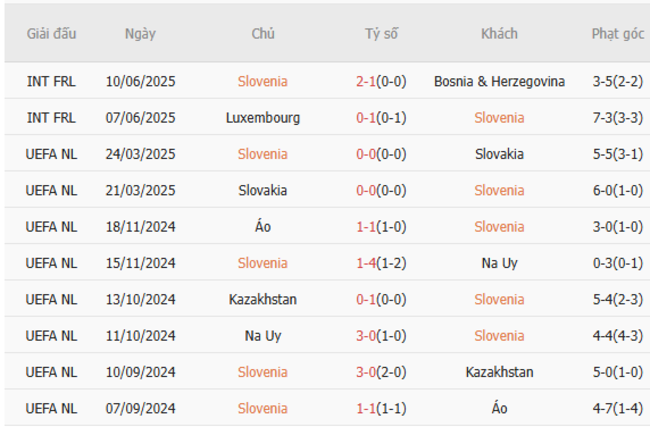Select Slovakia away team on 24/03/2025
This screenshot has width=650, height=427.
[499, 154]
